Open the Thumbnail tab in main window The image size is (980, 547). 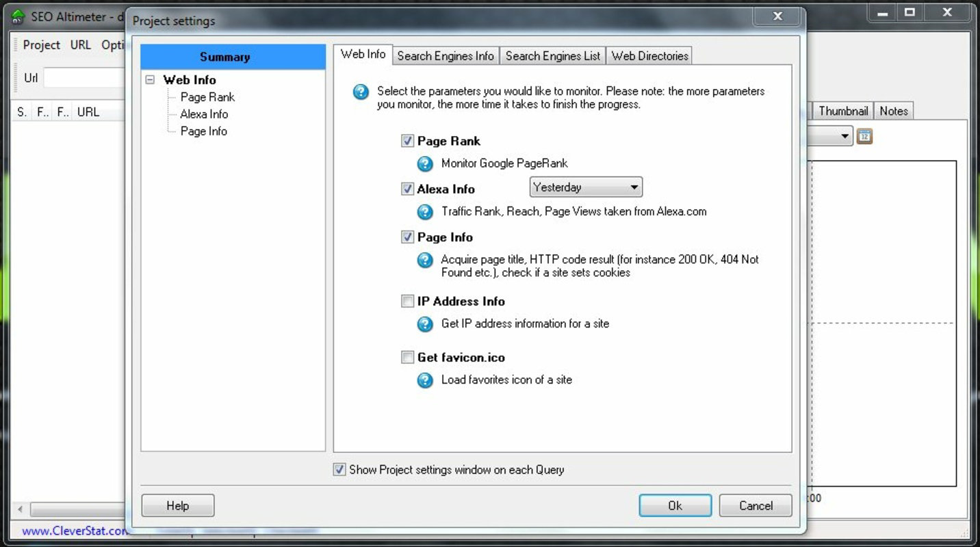click(x=843, y=111)
